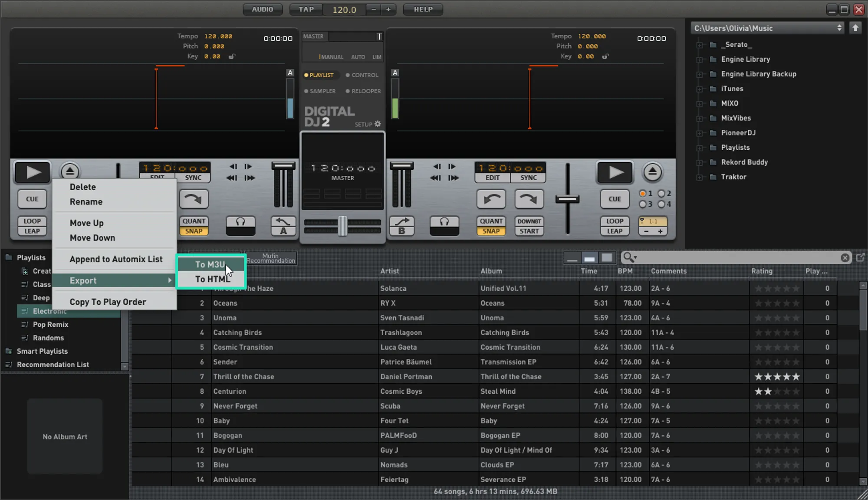Image resolution: width=868 pixels, height=500 pixels.
Task: Open the AUDIO settings button
Action: [263, 10]
